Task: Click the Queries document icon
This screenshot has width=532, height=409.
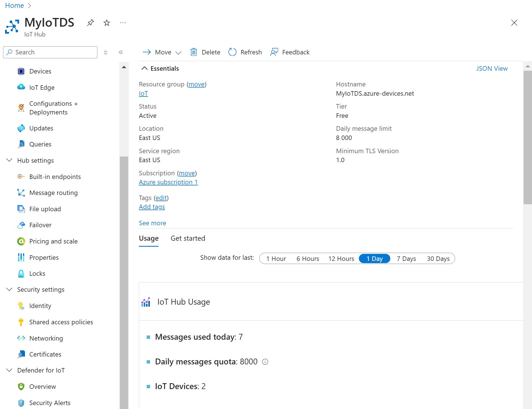Action: click(x=21, y=144)
